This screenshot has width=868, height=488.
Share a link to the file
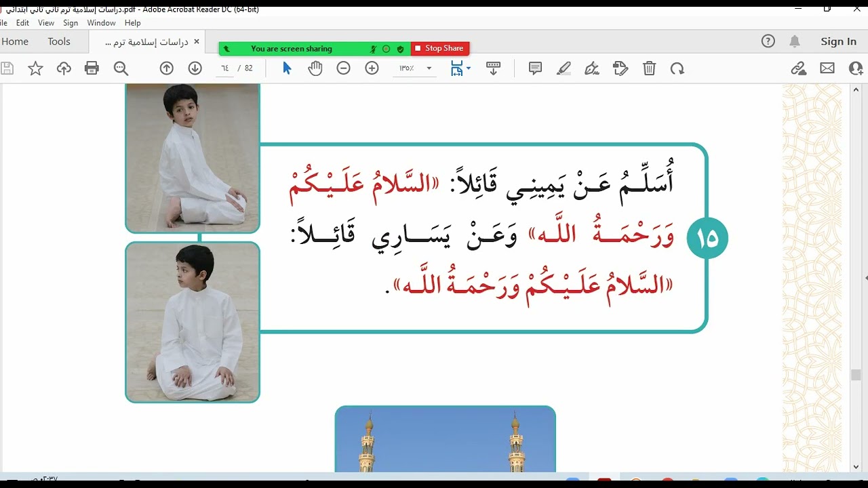[799, 68]
